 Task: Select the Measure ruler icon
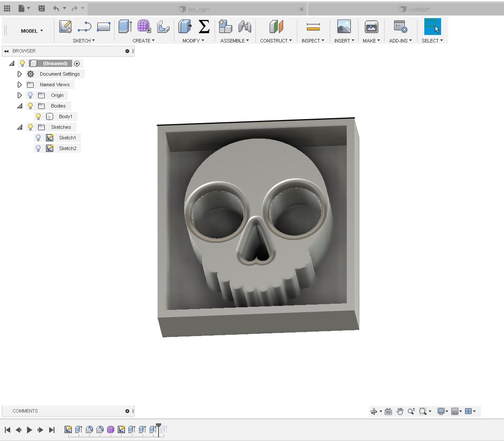point(313,27)
